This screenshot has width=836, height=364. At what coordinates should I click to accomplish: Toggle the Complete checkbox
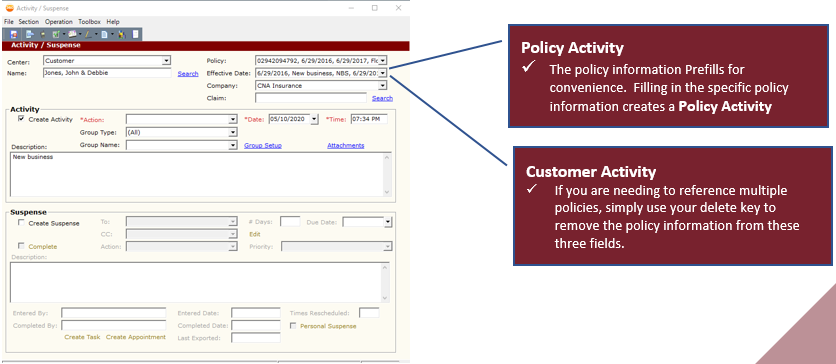[x=21, y=246]
